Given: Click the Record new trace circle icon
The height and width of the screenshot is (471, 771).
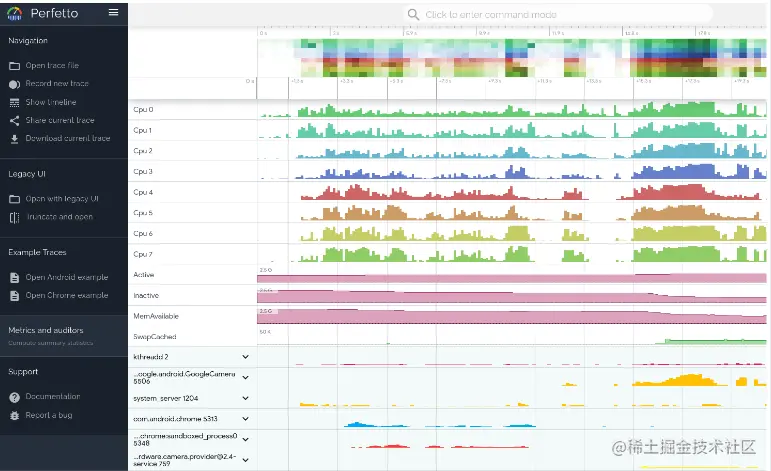Looking at the screenshot, I should (14, 84).
